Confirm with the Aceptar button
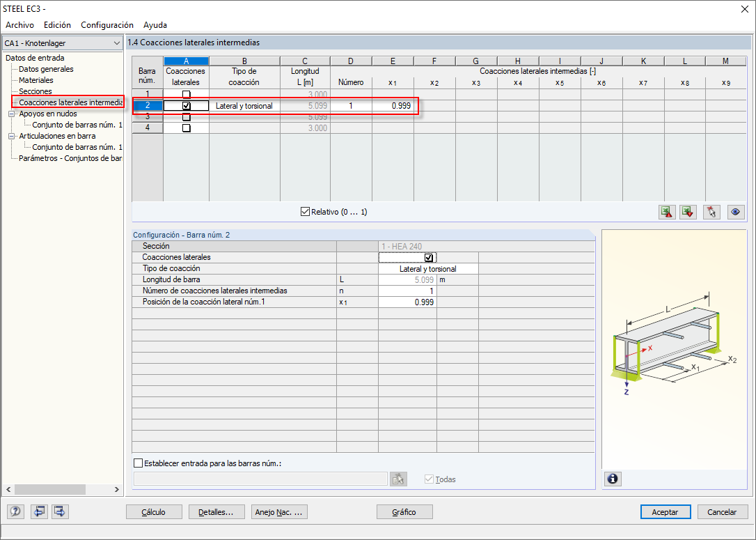 point(666,512)
